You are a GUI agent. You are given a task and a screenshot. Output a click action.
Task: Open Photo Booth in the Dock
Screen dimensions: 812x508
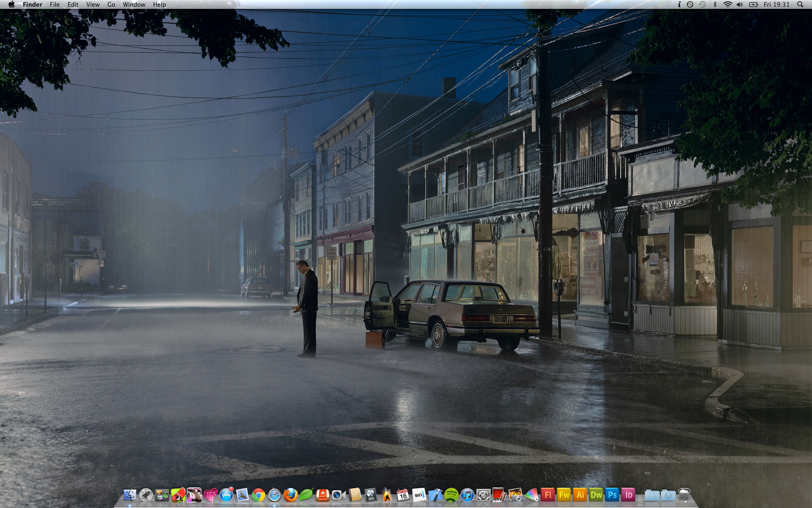[x=499, y=494]
